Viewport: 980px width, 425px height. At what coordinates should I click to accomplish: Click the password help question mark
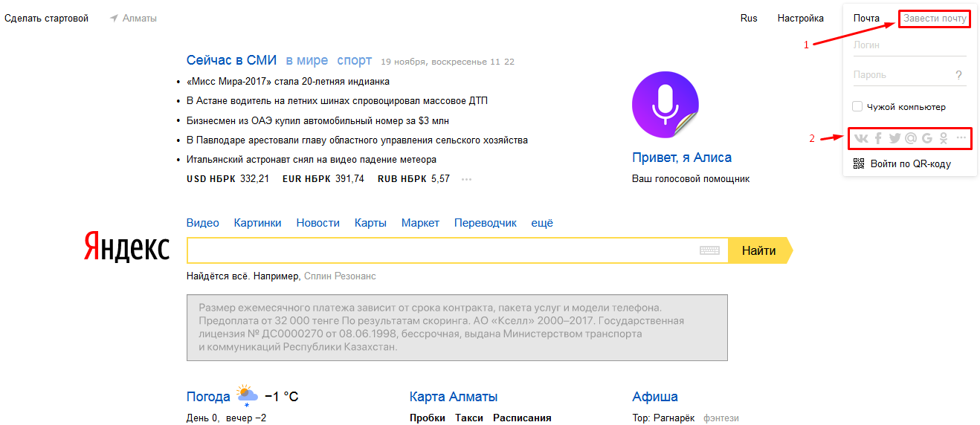point(959,75)
